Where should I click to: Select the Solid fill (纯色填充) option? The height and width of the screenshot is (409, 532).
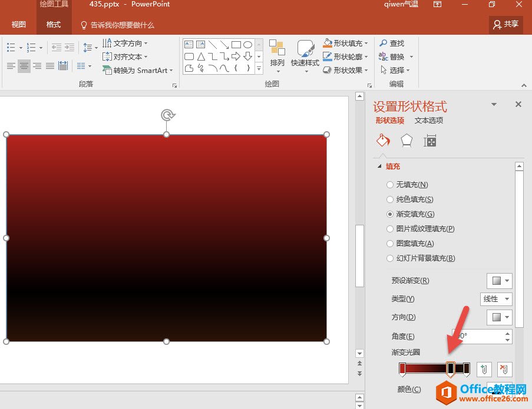click(390, 199)
